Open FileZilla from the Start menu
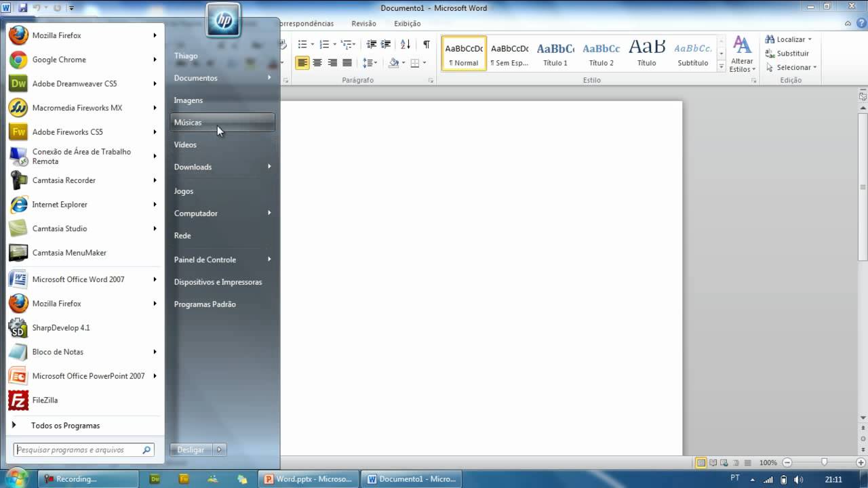 pos(84,400)
